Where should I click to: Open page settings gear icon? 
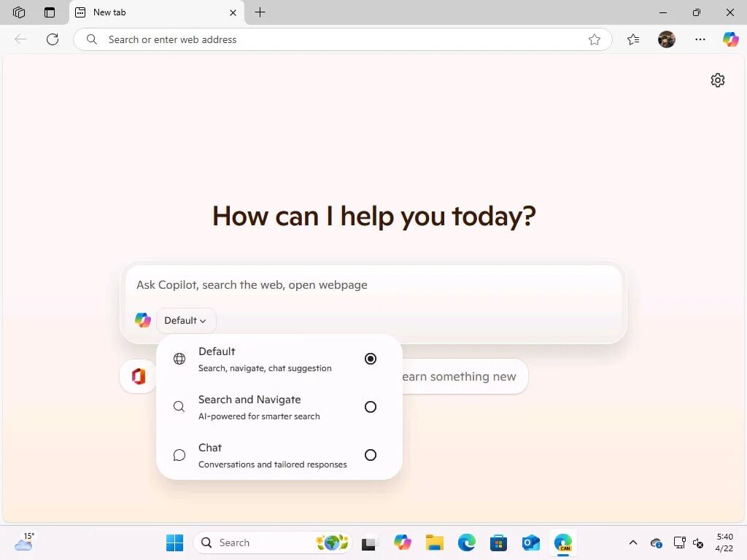718,80
